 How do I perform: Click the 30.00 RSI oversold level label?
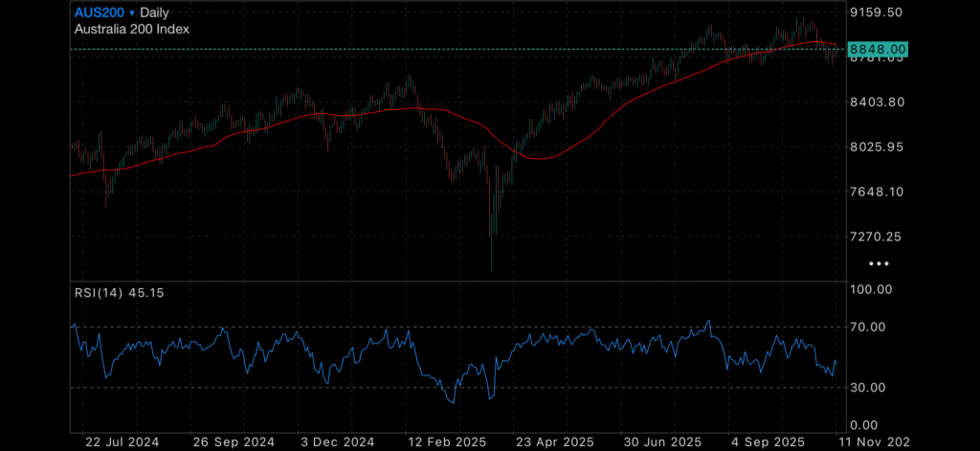871,387
